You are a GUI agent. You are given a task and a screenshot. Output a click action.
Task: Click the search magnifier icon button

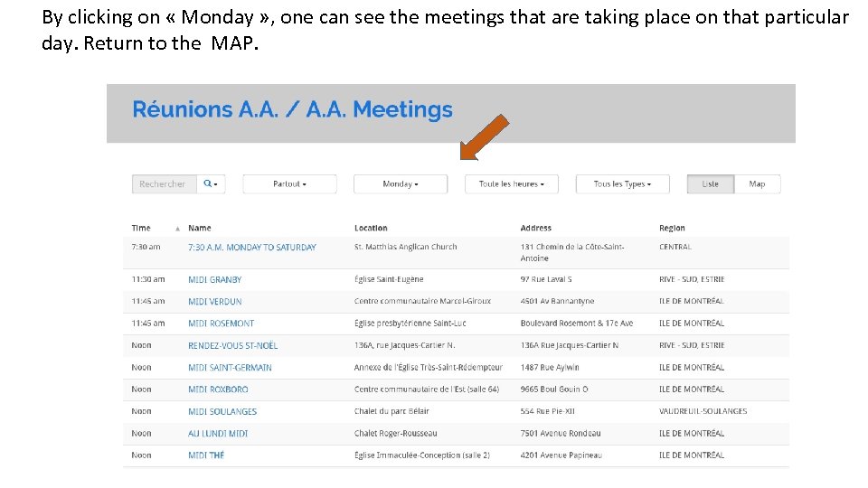pyautogui.click(x=210, y=184)
